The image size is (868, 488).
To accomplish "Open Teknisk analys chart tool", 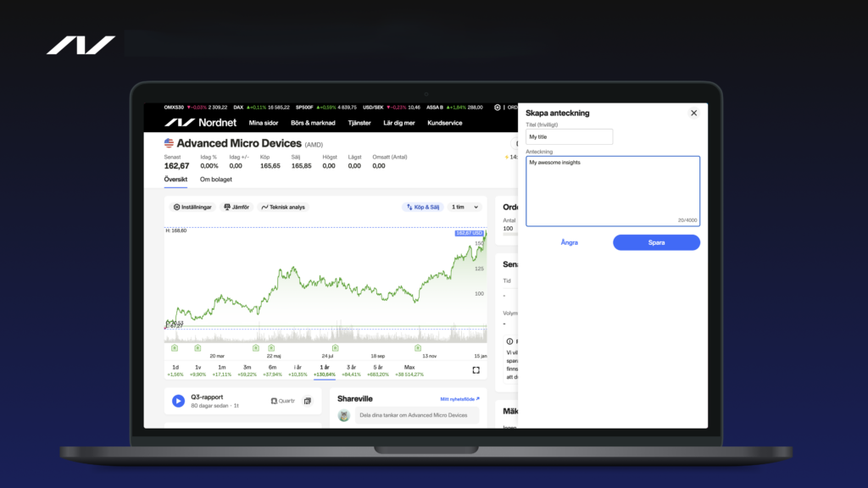I will click(283, 207).
